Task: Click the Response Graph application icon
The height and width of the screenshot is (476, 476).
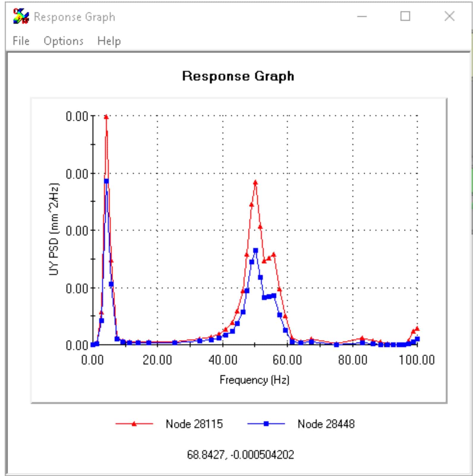Action: (x=21, y=17)
